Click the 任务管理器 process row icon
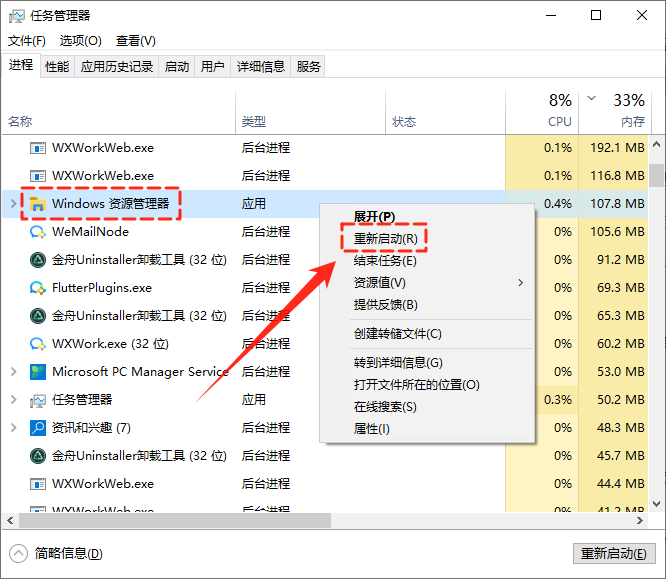Image resolution: width=666 pixels, height=579 pixels. [x=38, y=400]
